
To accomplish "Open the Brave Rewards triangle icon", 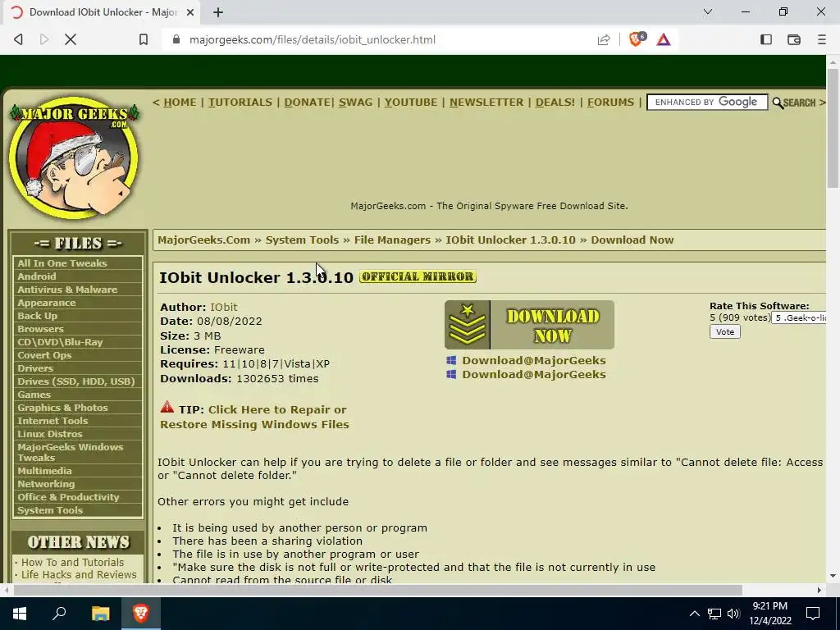I will 663,39.
